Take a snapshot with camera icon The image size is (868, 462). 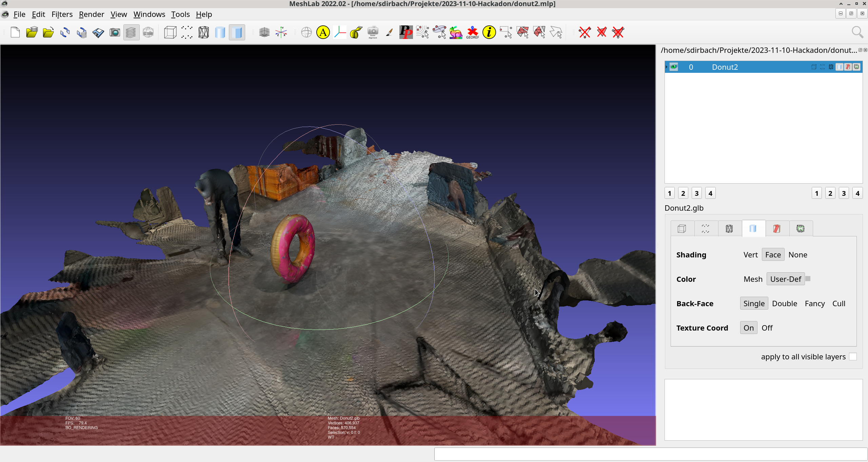pyautogui.click(x=115, y=33)
